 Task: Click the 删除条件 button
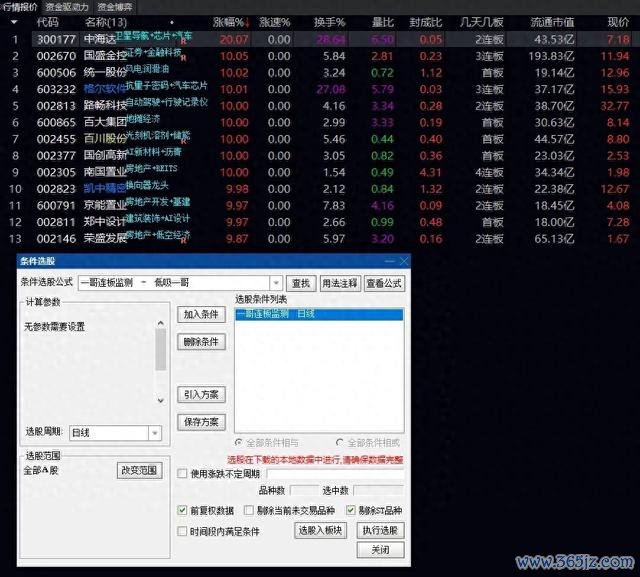pyautogui.click(x=201, y=342)
